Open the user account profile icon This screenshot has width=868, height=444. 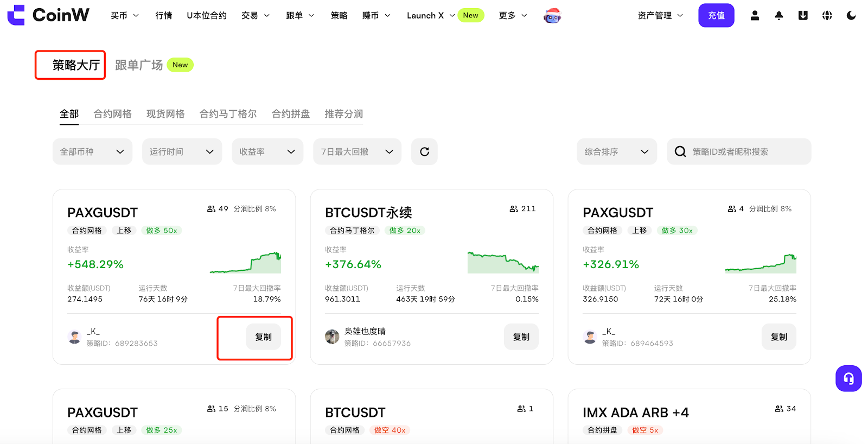click(755, 16)
